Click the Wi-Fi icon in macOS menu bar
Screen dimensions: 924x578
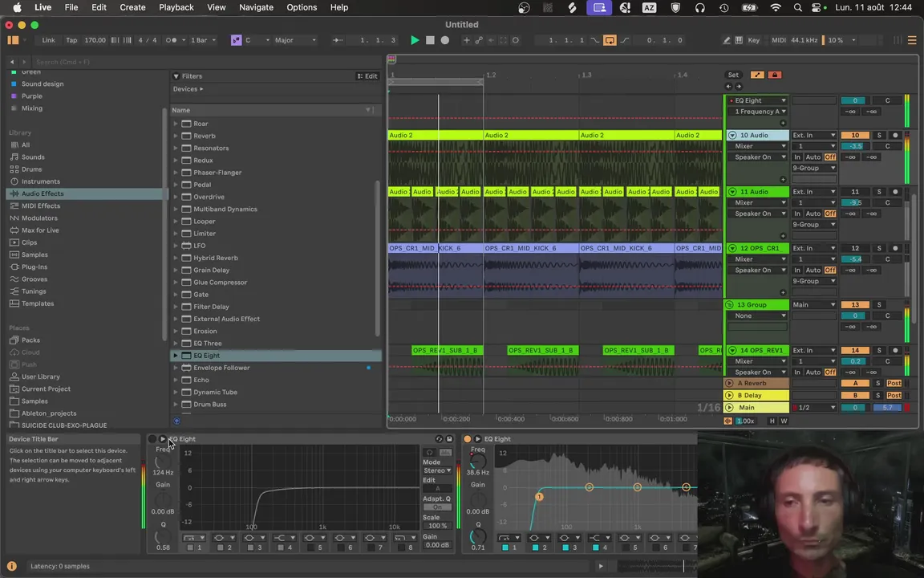(x=776, y=8)
